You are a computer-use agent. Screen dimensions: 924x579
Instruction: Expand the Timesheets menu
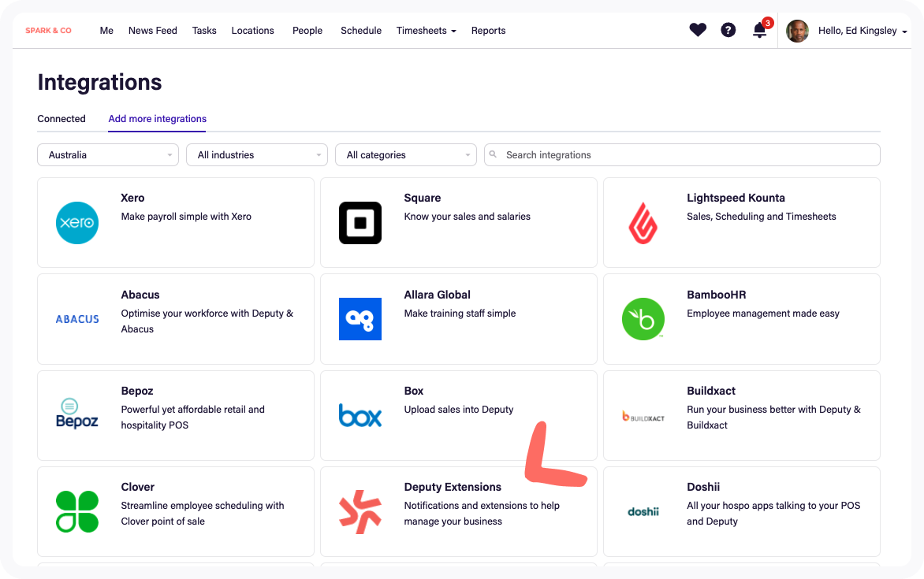coord(426,31)
